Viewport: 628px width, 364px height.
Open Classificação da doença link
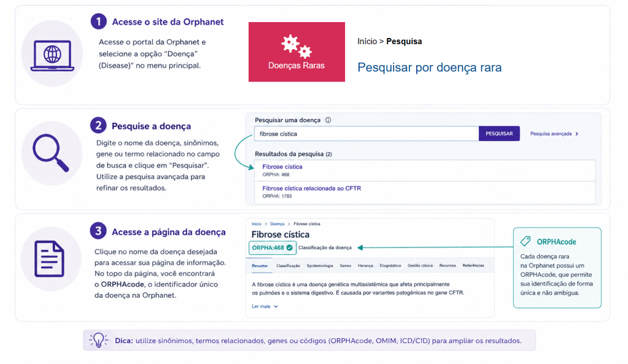click(325, 248)
